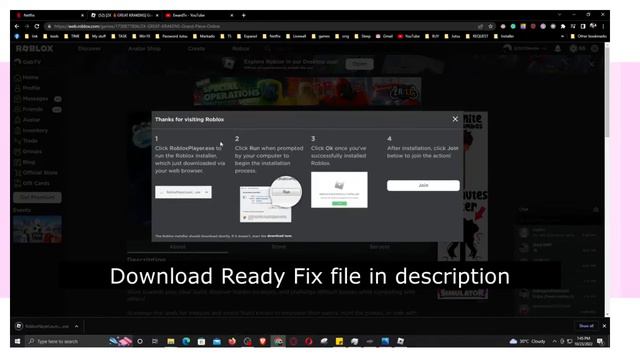
Task: Click the Join button in the dialog
Action: (423, 185)
